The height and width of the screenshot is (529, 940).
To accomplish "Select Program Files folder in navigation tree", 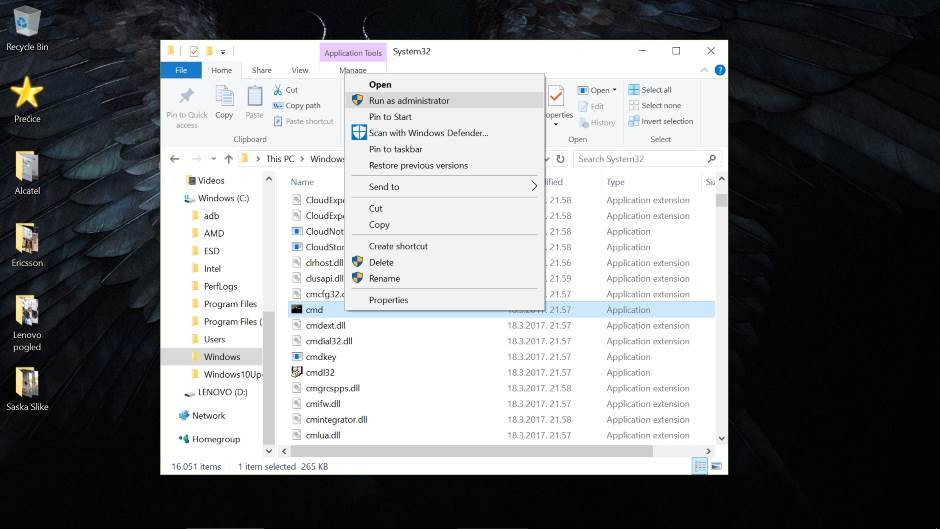I will [x=229, y=304].
